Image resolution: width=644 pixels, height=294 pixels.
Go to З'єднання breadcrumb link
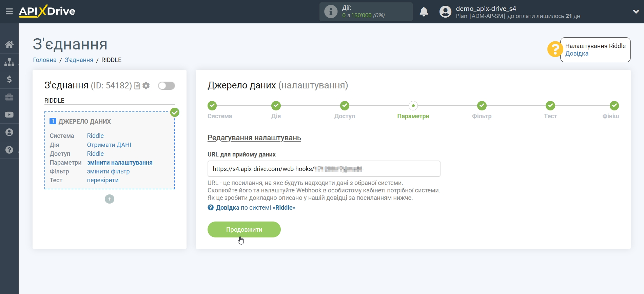(79, 60)
